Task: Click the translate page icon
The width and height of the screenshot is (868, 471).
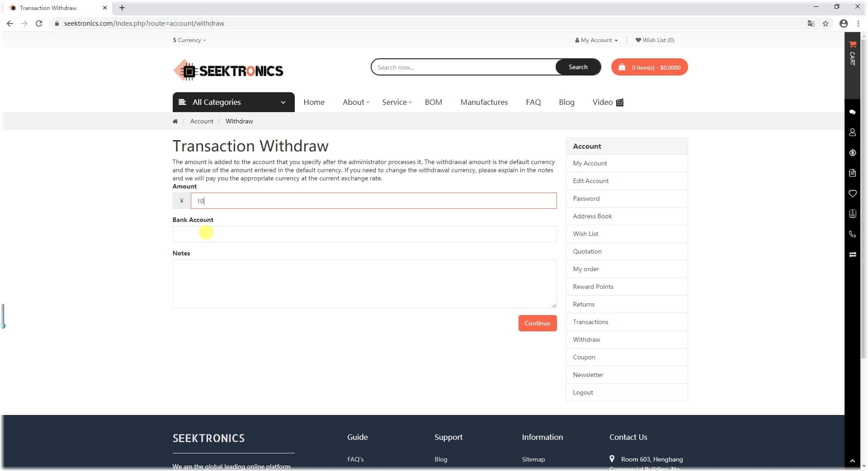Action: click(811, 24)
